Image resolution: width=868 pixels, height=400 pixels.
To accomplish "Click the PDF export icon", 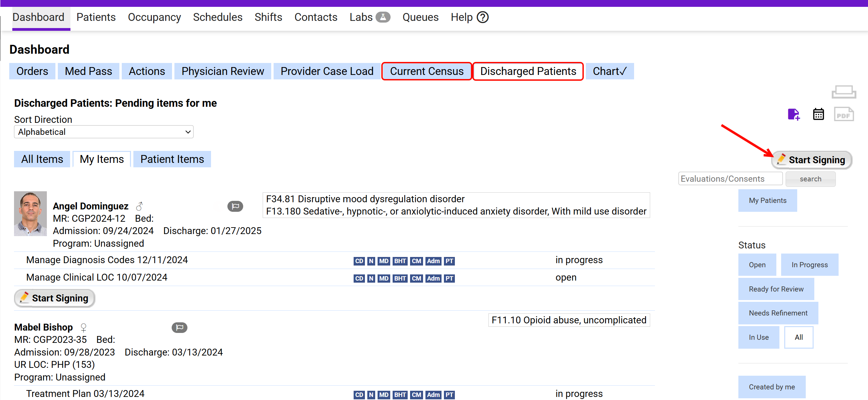I will [x=844, y=114].
